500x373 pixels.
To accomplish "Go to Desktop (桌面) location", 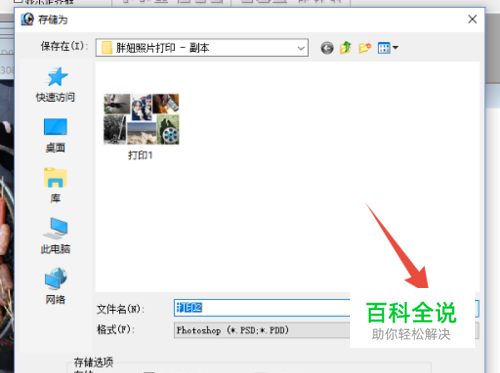I will pyautogui.click(x=56, y=135).
